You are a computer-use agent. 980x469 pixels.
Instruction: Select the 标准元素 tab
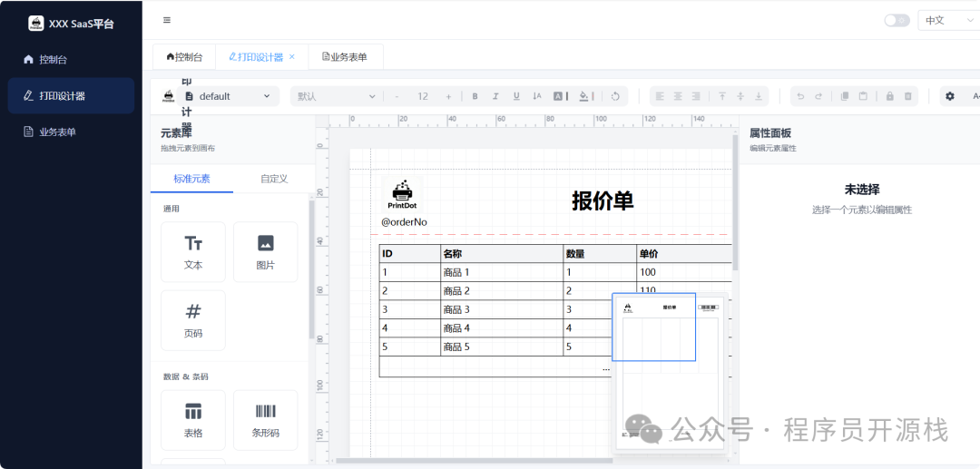click(191, 179)
